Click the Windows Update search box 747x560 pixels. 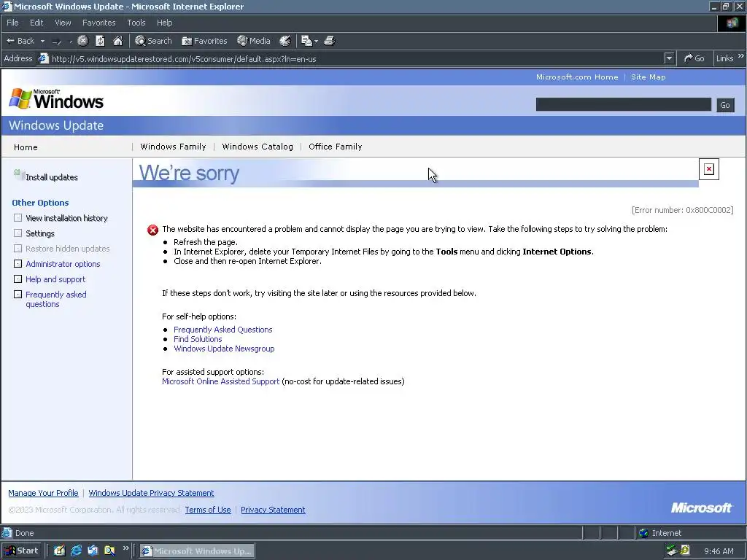click(623, 104)
